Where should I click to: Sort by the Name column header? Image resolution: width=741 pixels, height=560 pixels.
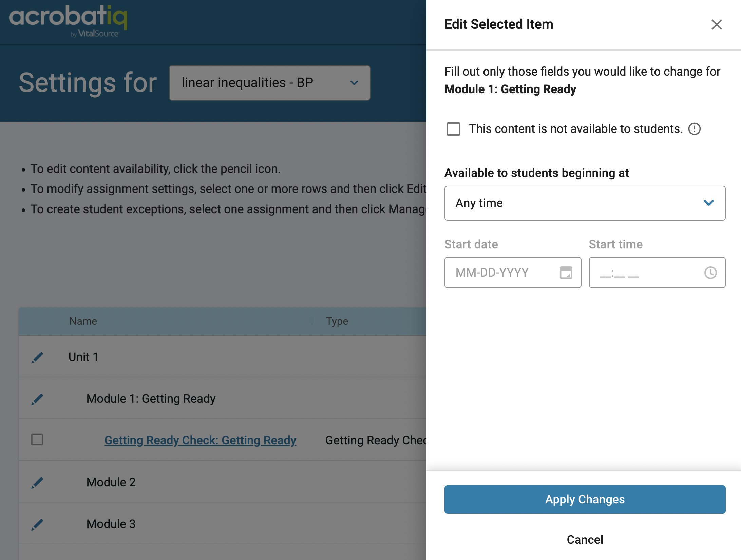[x=83, y=321]
